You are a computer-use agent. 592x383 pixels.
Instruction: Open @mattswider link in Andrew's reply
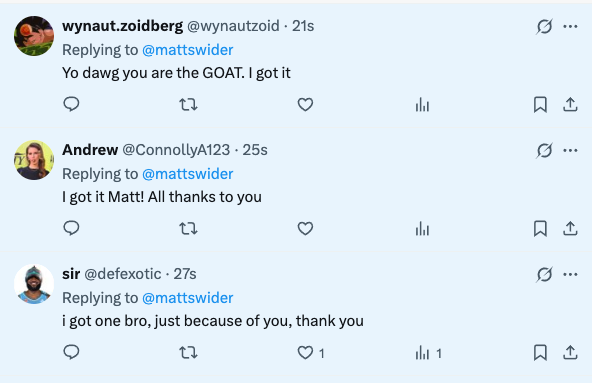(x=188, y=174)
